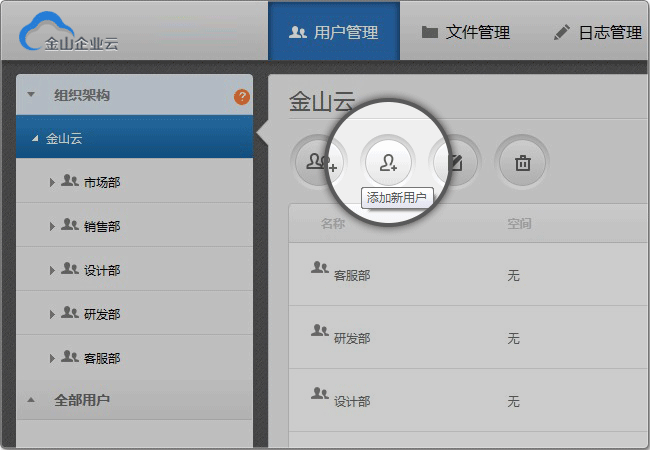Open the 研发部 row in the table
This screenshot has height=450, width=650.
468,337
